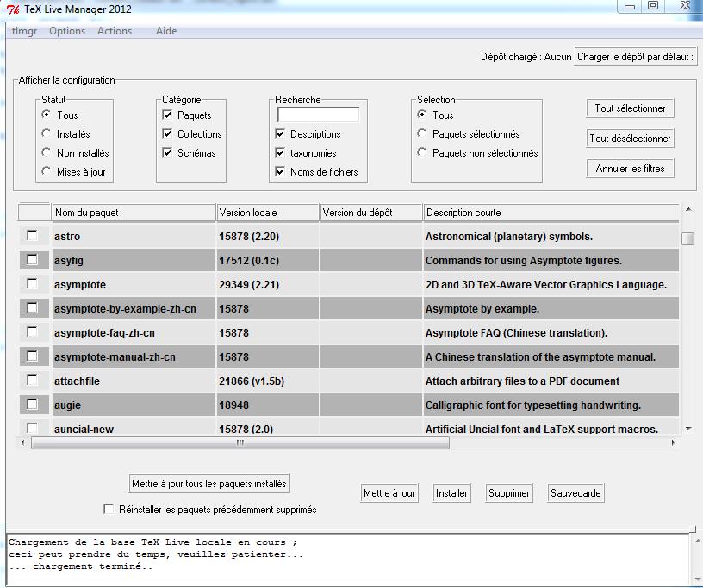Check the box for asymptote-by-example-zh-cn
The image size is (703, 588).
coord(32,308)
